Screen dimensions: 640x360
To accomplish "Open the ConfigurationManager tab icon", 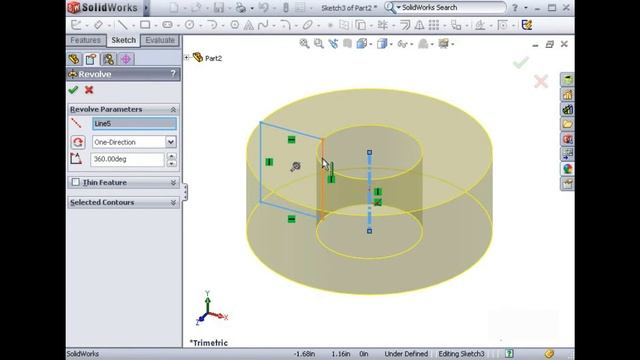I will click(x=108, y=59).
